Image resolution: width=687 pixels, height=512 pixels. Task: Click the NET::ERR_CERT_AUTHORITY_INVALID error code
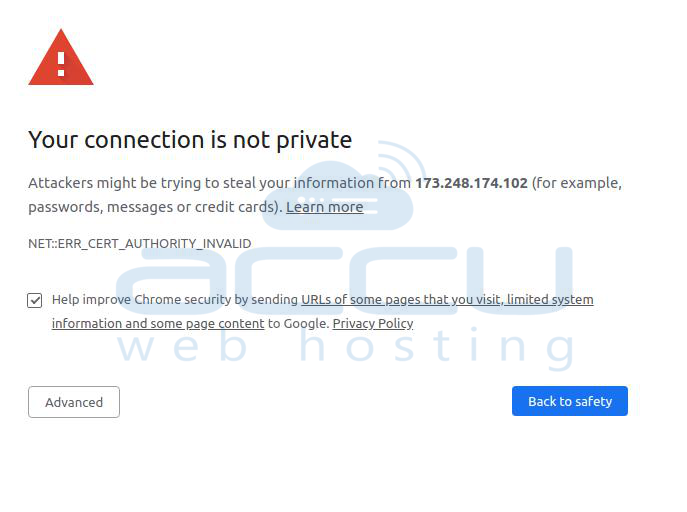pyautogui.click(x=140, y=244)
